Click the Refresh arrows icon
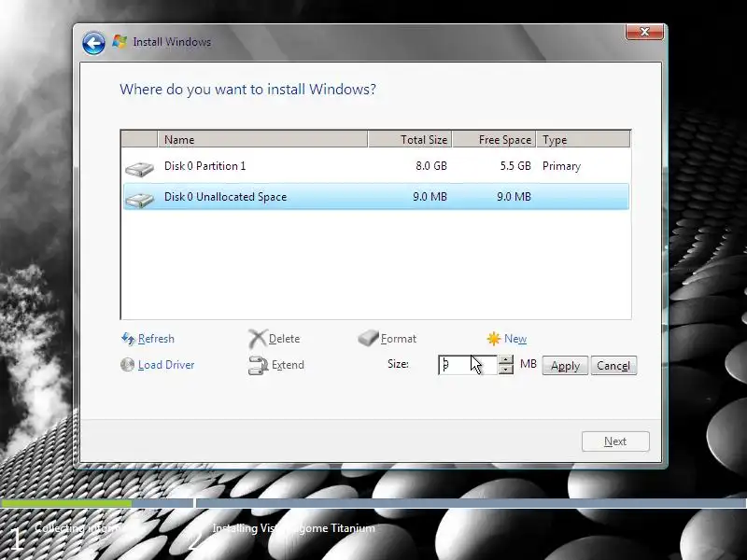This screenshot has width=747, height=560. [128, 339]
